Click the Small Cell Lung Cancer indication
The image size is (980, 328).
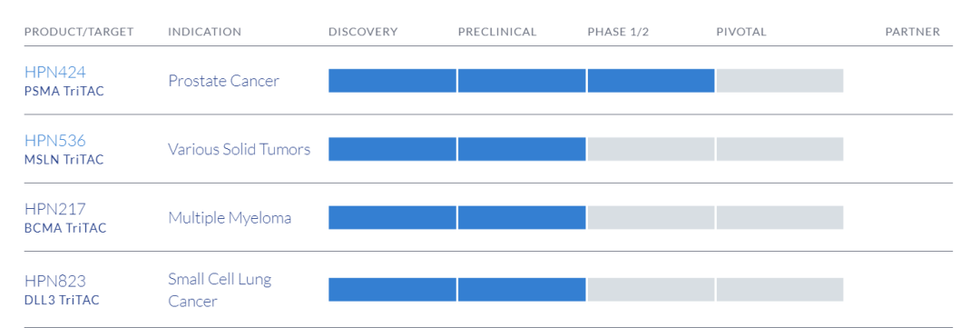click(x=220, y=290)
